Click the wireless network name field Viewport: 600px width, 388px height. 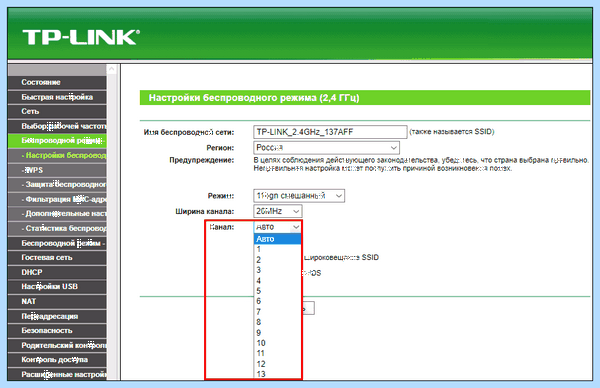click(330, 132)
